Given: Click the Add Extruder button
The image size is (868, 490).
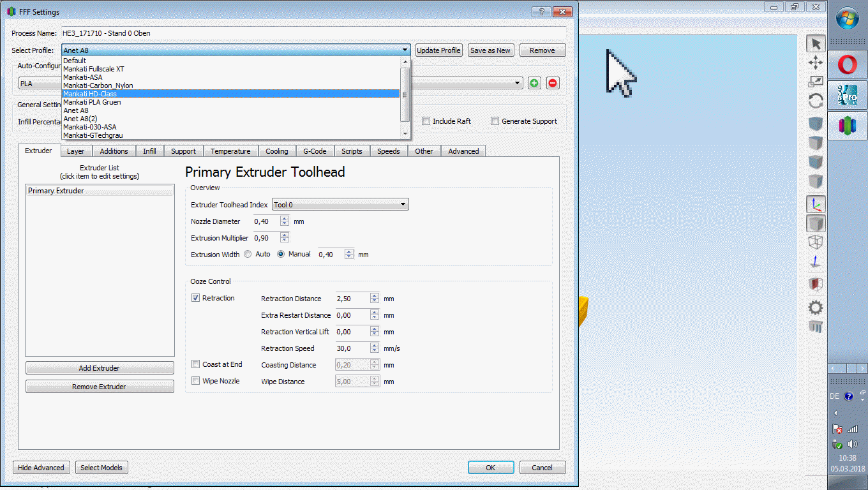Looking at the screenshot, I should [100, 368].
